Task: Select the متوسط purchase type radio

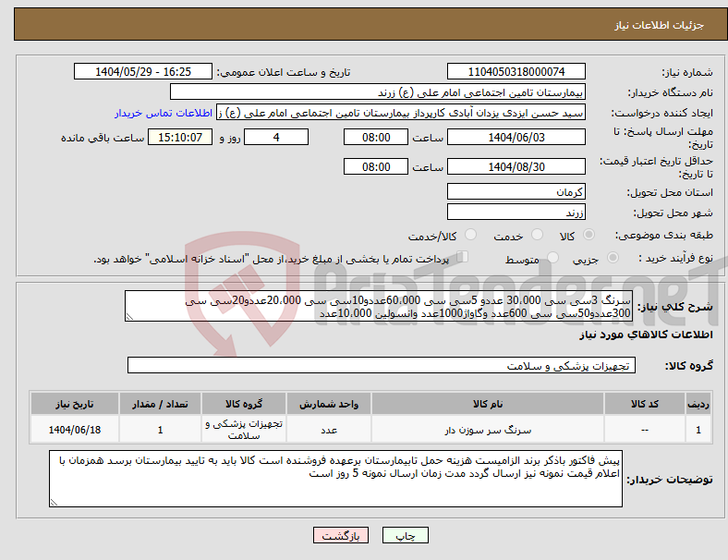Action: tap(552, 257)
